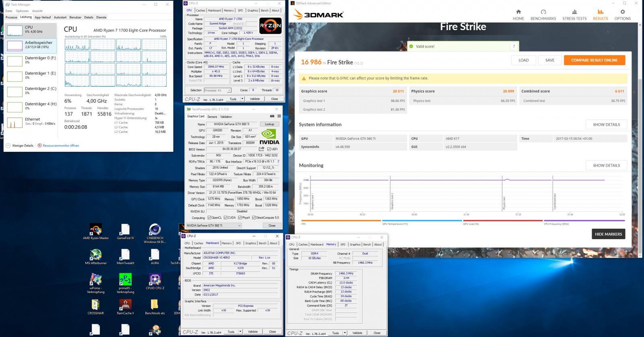
Task: Launch RamCache II desktop shortcut
Action: coord(125,306)
